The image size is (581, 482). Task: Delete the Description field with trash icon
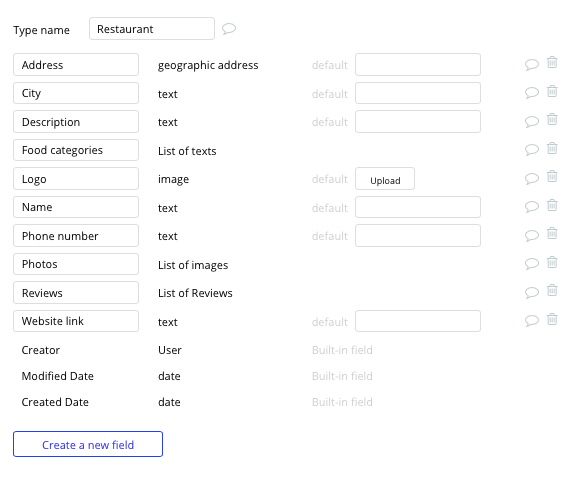click(552, 119)
